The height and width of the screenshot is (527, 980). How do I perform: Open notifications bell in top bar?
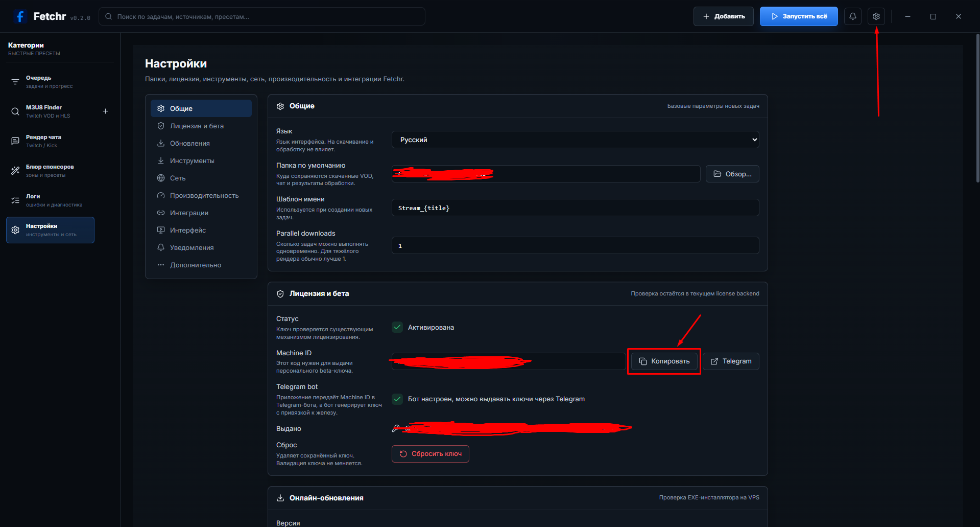(852, 16)
